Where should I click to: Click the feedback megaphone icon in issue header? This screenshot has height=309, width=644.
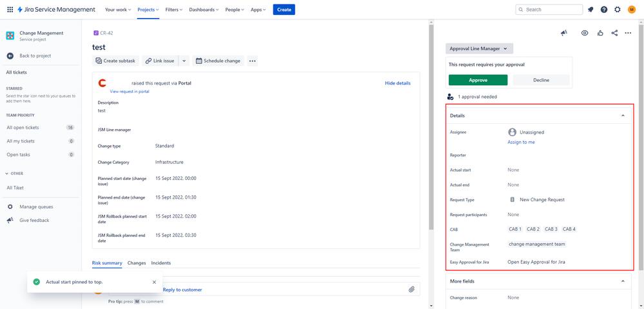point(564,34)
